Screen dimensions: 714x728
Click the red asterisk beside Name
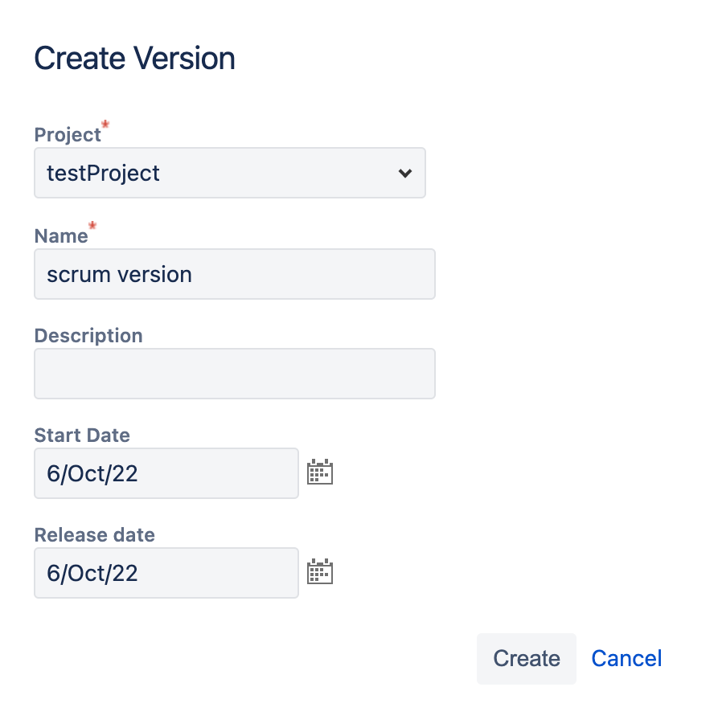(x=92, y=227)
